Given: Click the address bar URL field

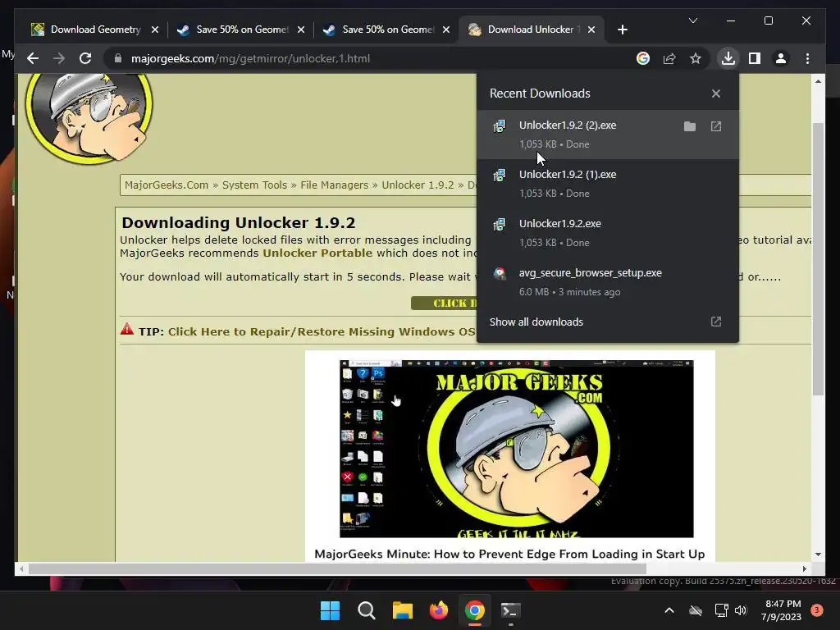Looking at the screenshot, I should click(370, 58).
